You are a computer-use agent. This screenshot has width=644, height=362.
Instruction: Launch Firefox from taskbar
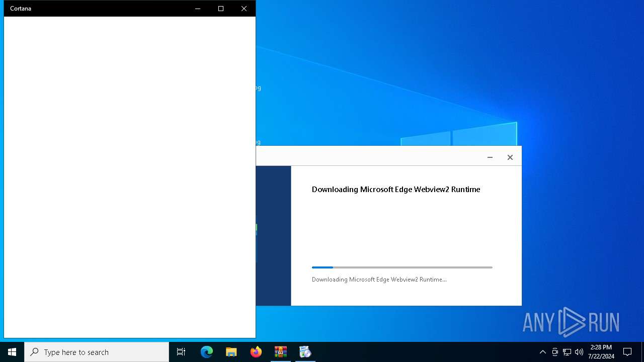point(256,352)
